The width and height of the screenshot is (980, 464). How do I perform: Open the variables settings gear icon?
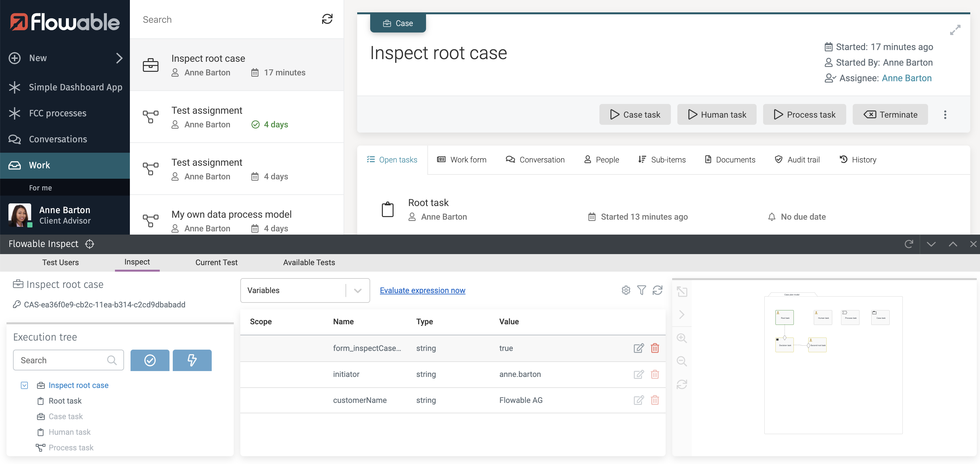(x=626, y=290)
